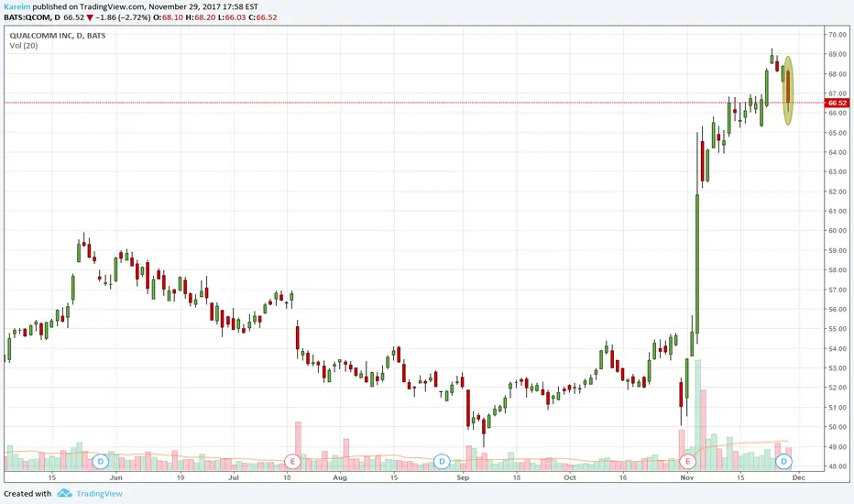The image size is (854, 504).
Task: Select the QUALCOMM INC, D, BATS chart title
Action: pos(58,36)
